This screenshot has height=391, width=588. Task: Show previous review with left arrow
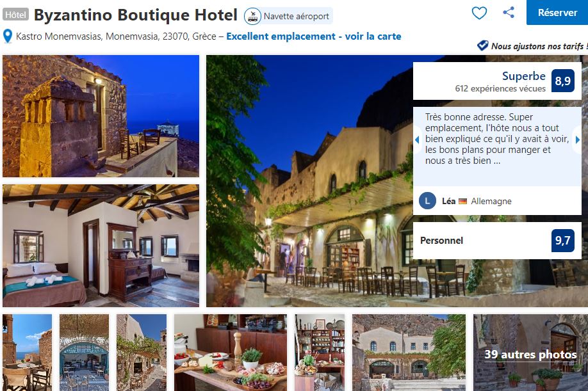[417, 140]
